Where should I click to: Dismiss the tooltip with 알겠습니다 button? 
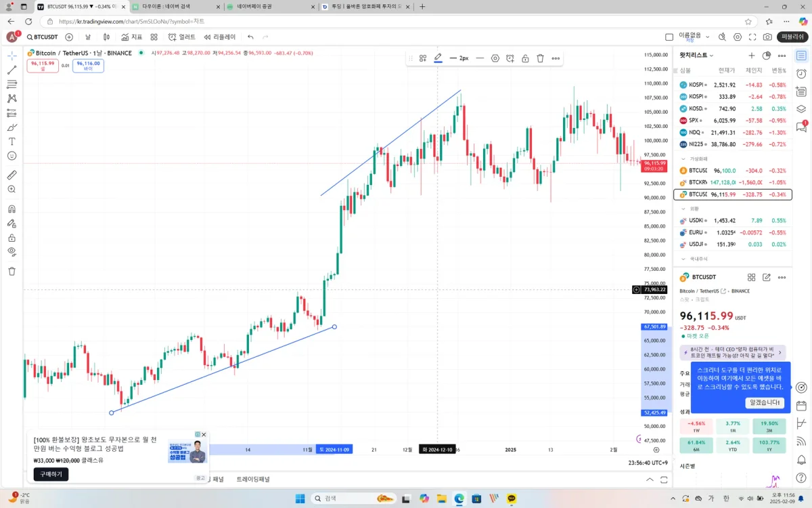(x=765, y=402)
